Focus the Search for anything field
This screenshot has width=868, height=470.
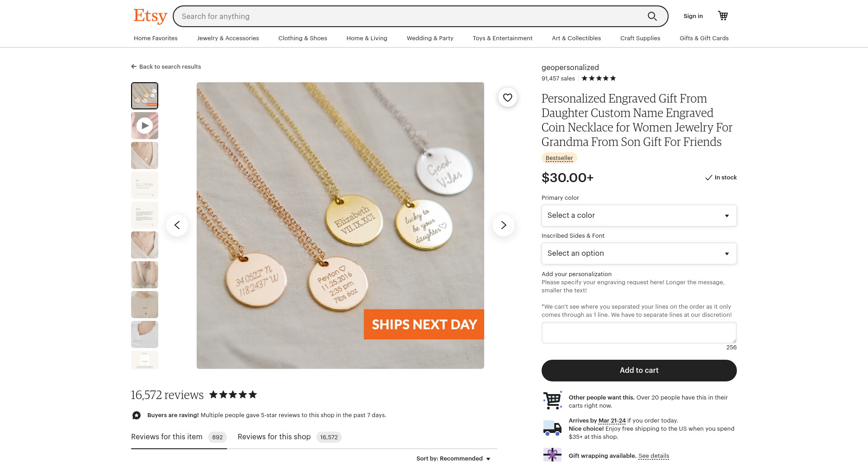point(407,16)
